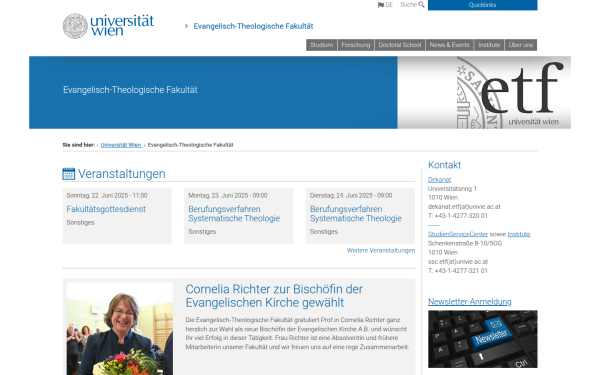
Task: Open the Studium menu
Action: (x=321, y=45)
